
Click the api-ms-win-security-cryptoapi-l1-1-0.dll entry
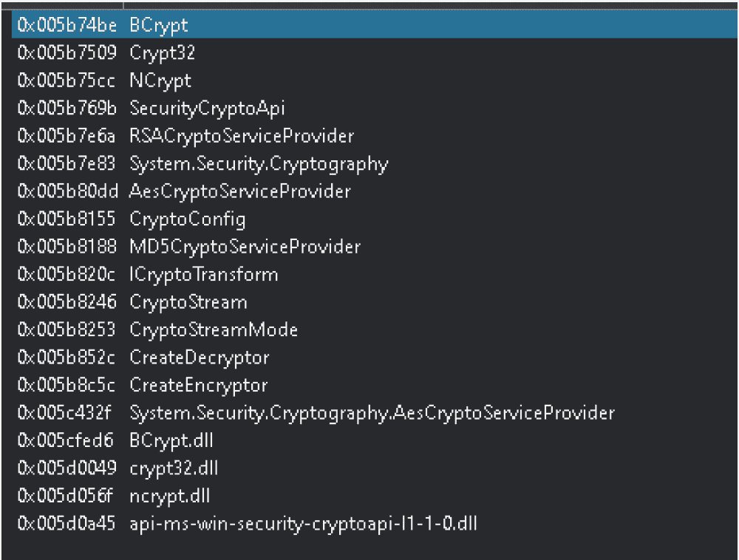point(303,525)
